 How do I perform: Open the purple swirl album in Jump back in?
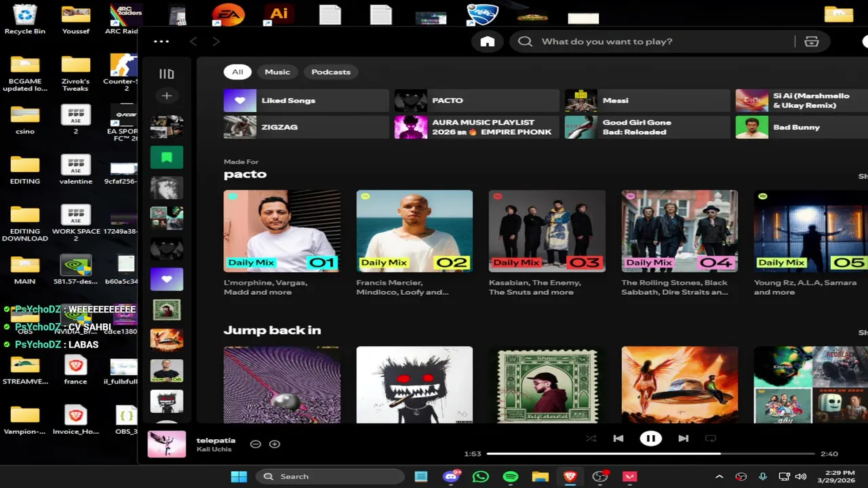(x=282, y=385)
